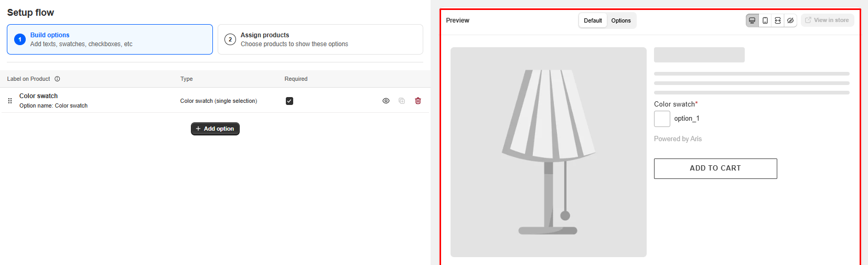Click the Required column header

[x=296, y=79]
